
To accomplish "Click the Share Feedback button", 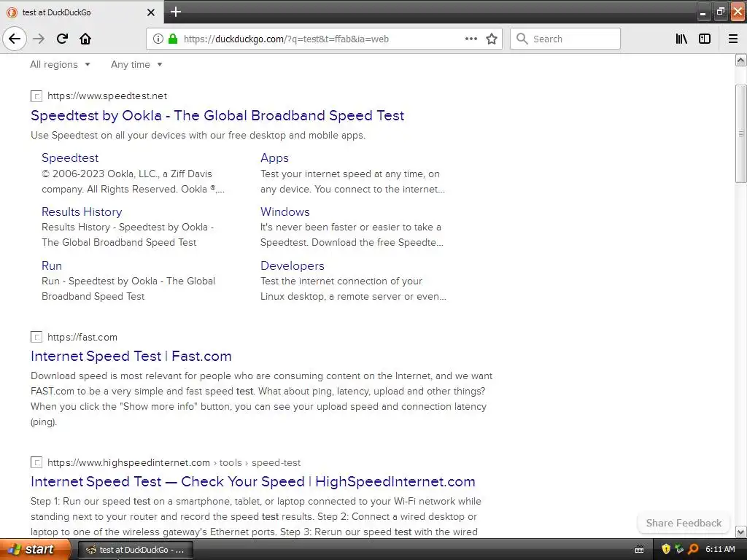I will [684, 524].
